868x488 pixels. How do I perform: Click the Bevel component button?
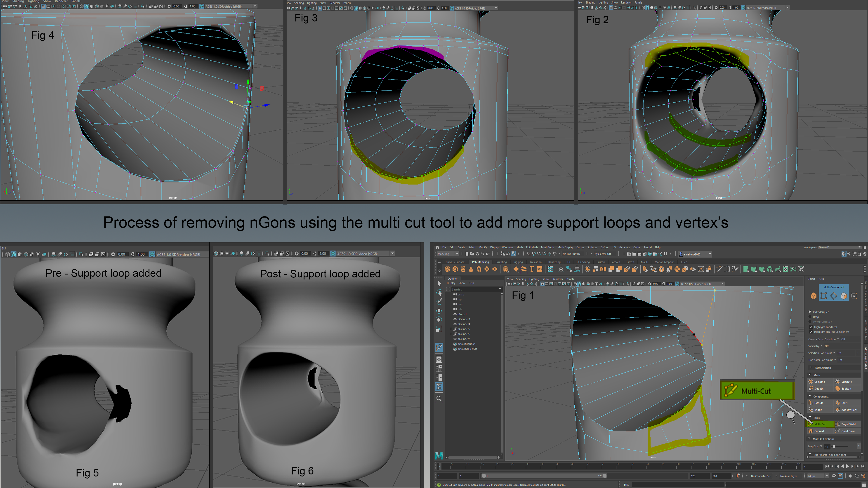(844, 403)
